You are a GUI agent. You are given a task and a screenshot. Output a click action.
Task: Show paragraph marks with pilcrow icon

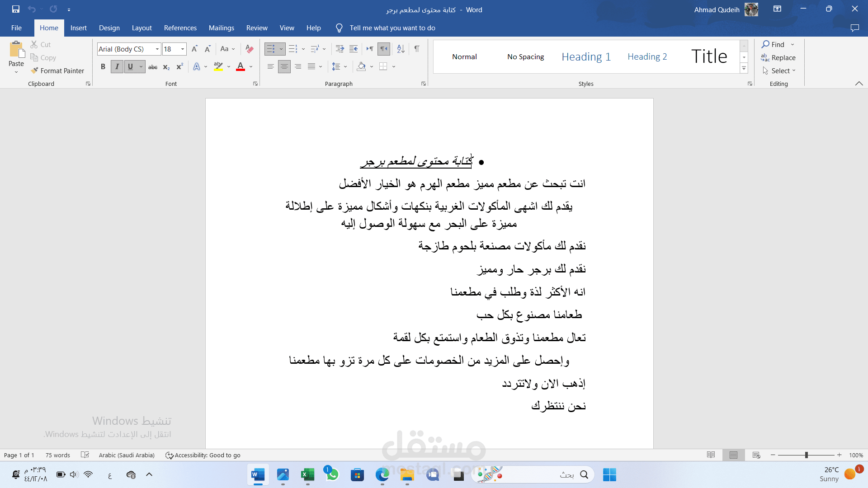(417, 49)
